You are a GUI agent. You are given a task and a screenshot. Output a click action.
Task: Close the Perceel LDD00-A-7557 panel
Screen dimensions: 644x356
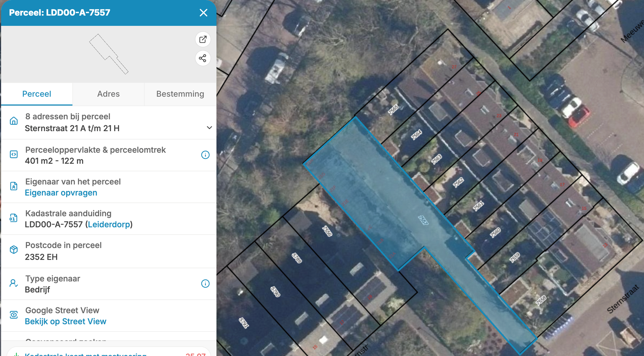click(203, 13)
